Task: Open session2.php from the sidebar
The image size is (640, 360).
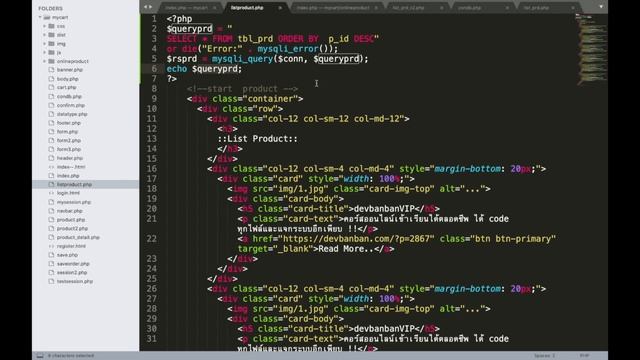Action: pos(72,272)
